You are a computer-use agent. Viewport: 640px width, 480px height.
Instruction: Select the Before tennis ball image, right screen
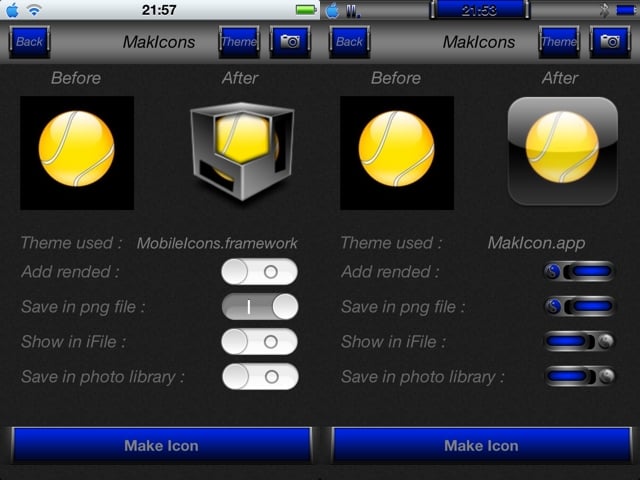point(397,153)
